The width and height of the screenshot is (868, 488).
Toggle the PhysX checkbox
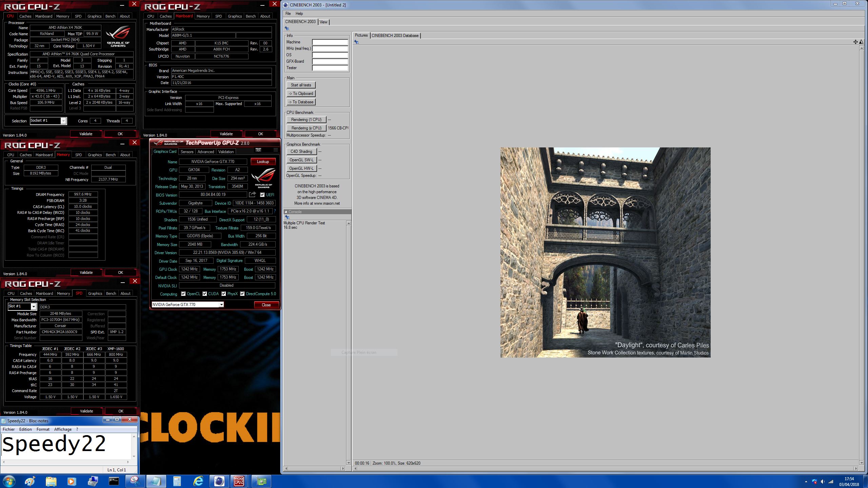click(223, 294)
